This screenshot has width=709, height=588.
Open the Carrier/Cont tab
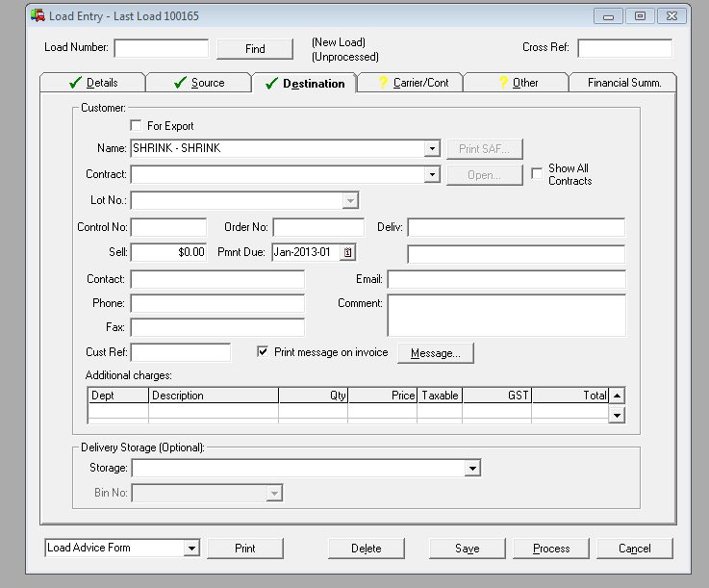pyautogui.click(x=411, y=83)
